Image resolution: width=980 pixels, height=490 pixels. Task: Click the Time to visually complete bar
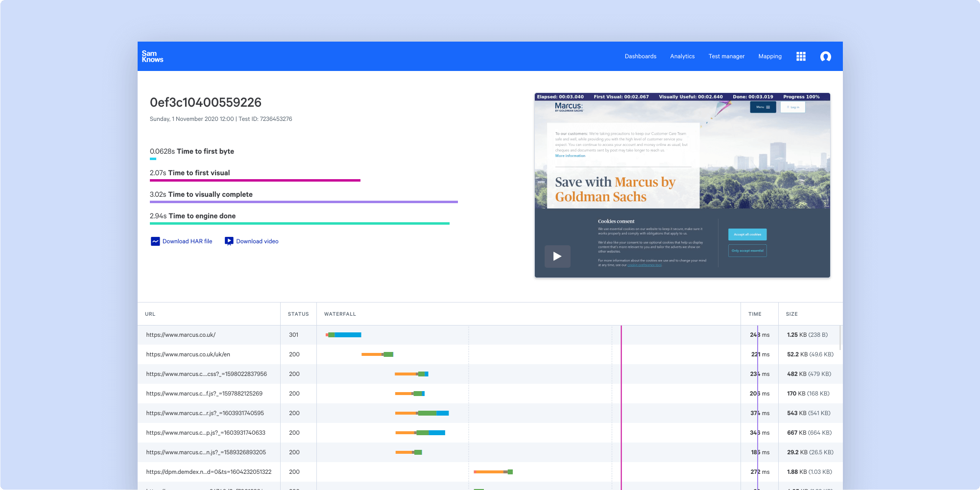click(304, 202)
